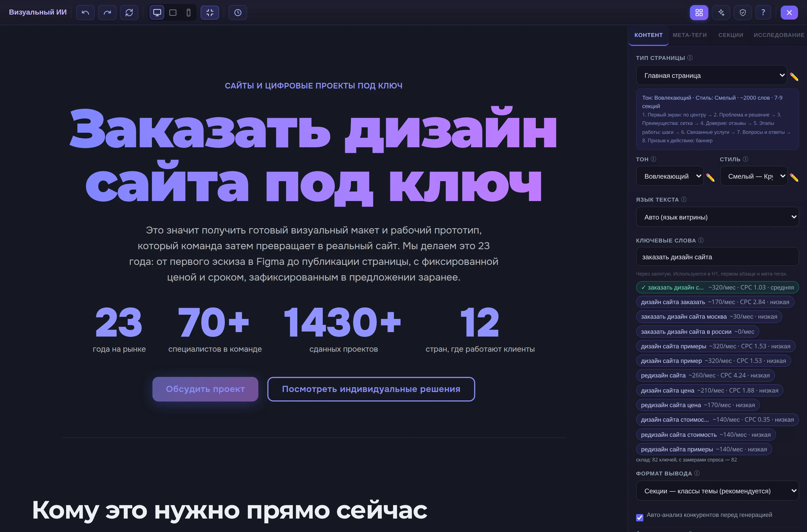Click the keywords input field
The image size is (807, 532).
pyautogui.click(x=717, y=257)
